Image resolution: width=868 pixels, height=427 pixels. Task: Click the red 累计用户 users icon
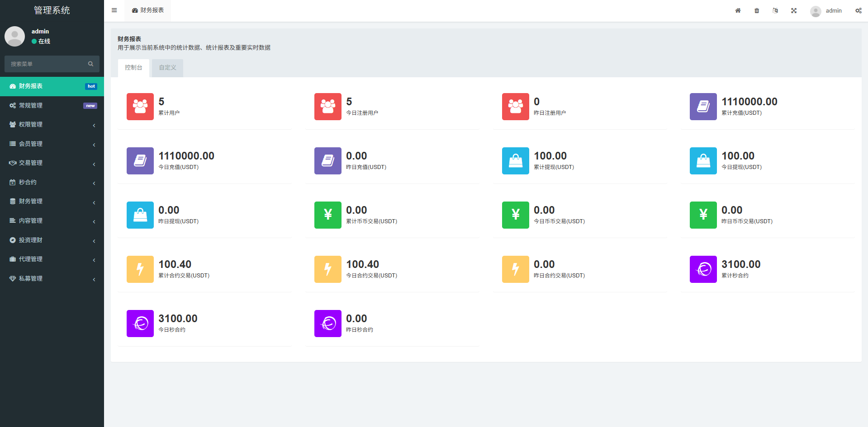(140, 107)
